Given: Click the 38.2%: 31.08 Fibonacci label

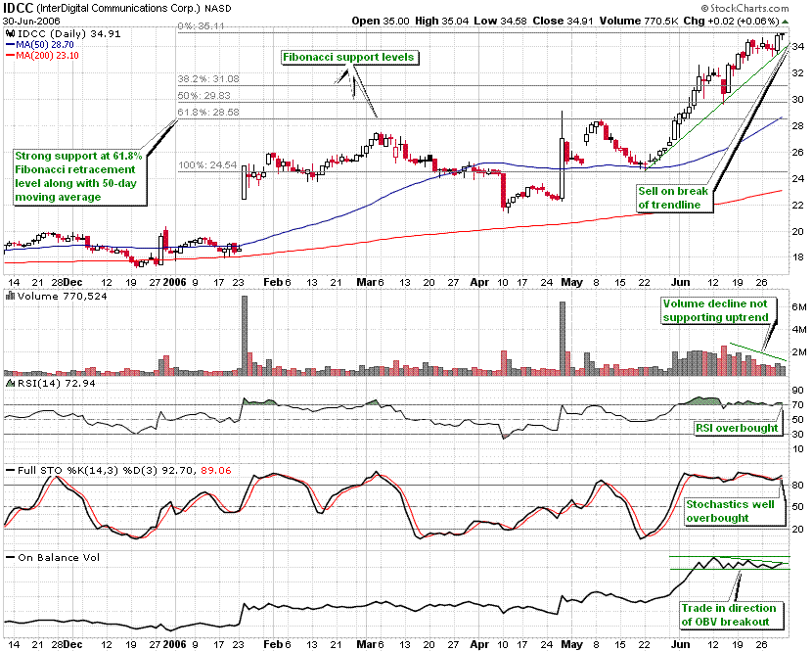Looking at the screenshot, I should [208, 78].
